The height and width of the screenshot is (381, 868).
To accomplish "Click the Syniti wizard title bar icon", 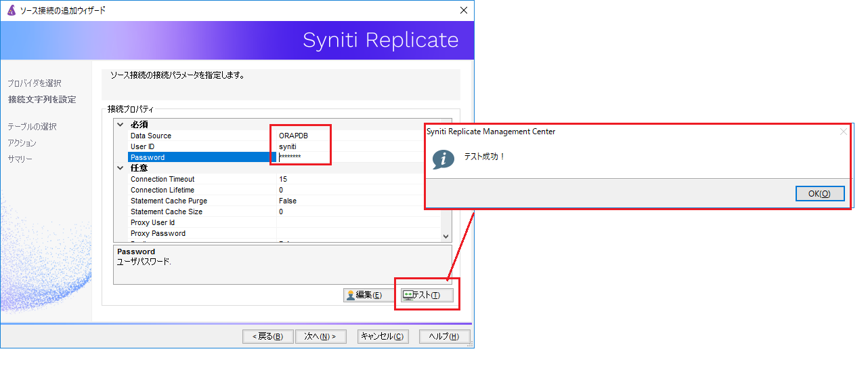I will point(11,10).
